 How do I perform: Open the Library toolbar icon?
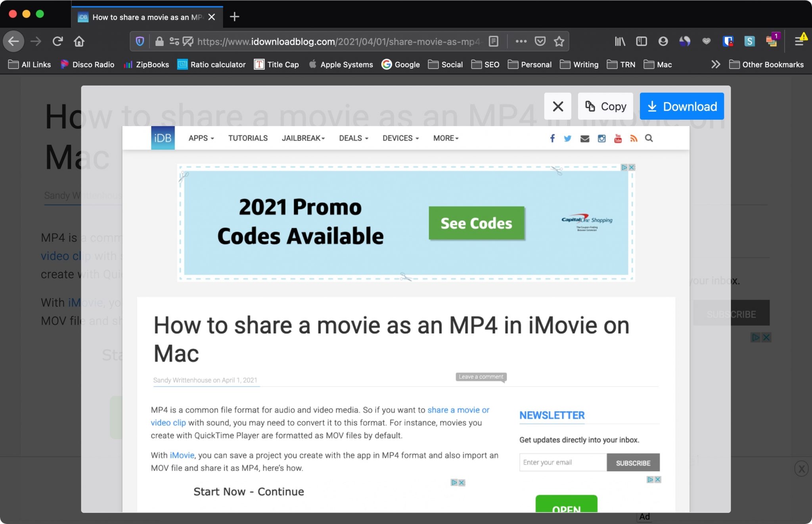620,41
